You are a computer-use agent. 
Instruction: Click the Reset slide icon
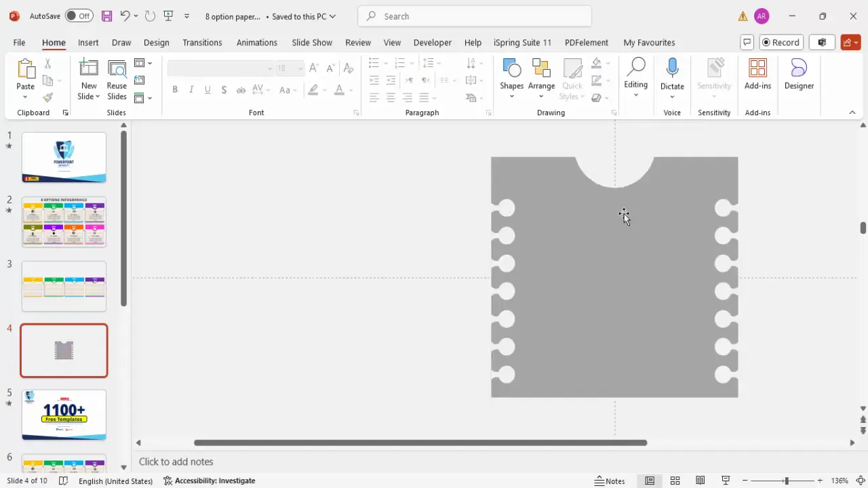pyautogui.click(x=140, y=80)
